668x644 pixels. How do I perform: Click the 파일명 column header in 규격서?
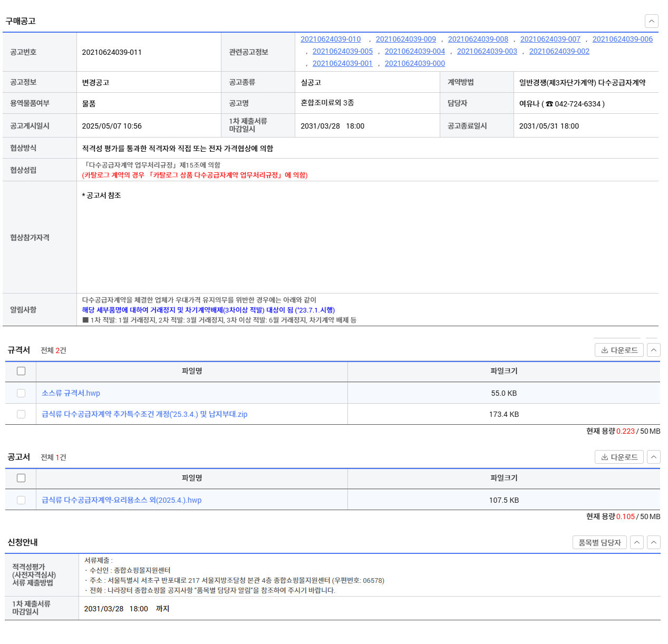pyautogui.click(x=192, y=371)
